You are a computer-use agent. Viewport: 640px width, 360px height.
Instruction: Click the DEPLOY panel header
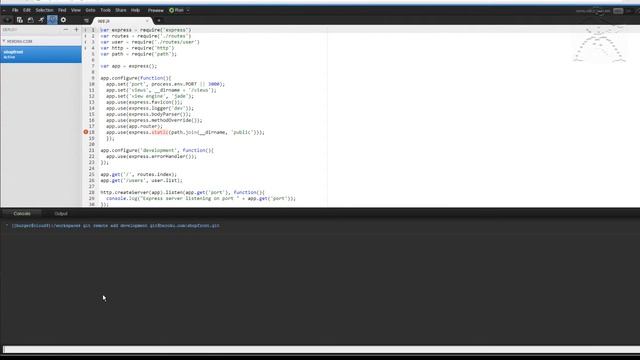pyautogui.click(x=10, y=30)
